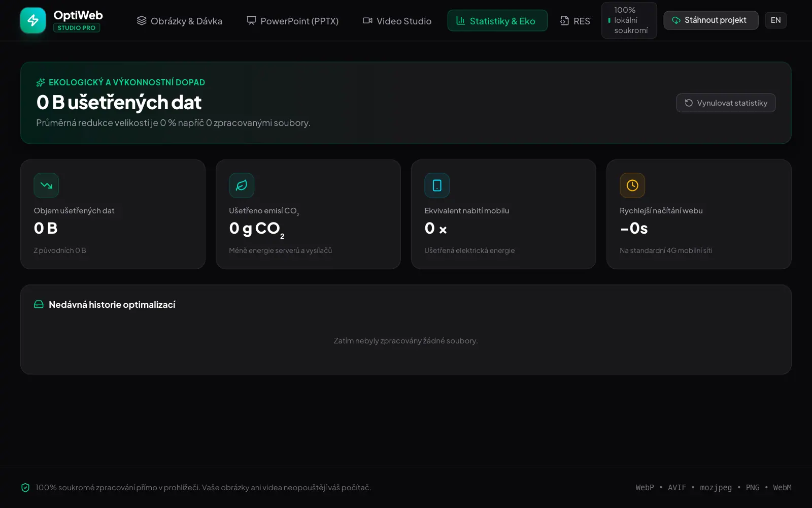The width and height of the screenshot is (812, 508).
Task: Click the mozjpeg label in the footer
Action: pyautogui.click(x=716, y=488)
